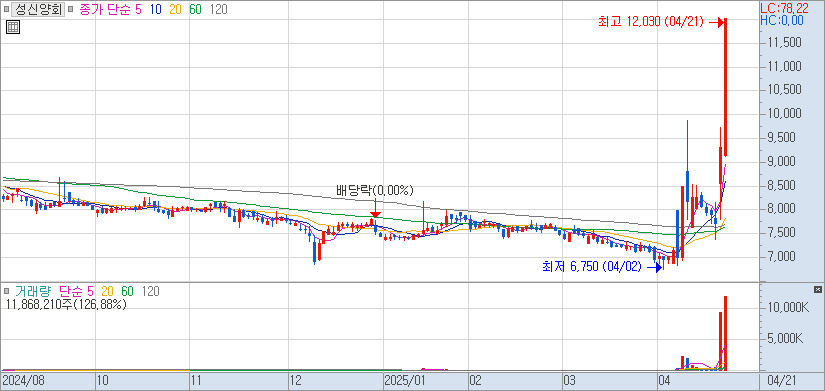The image size is (825, 391).
Task: Click the 10,000K volume axis label
Action: pos(789,307)
